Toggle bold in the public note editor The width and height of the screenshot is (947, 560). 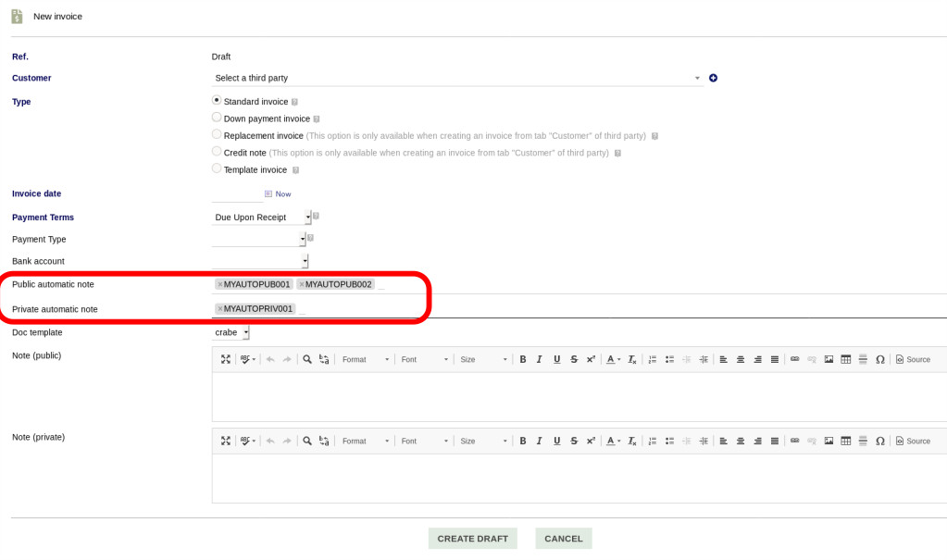[523, 359]
